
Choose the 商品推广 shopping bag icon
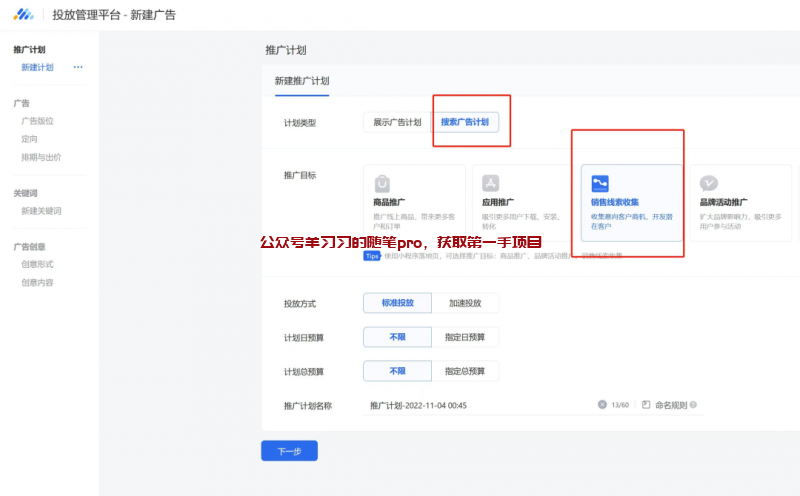coord(382,183)
